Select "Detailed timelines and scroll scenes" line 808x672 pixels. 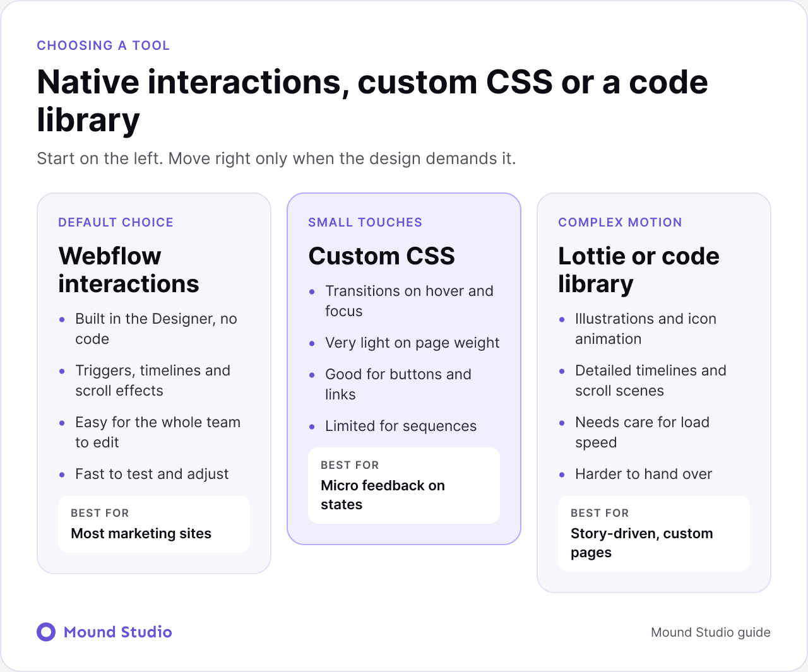[x=651, y=380]
